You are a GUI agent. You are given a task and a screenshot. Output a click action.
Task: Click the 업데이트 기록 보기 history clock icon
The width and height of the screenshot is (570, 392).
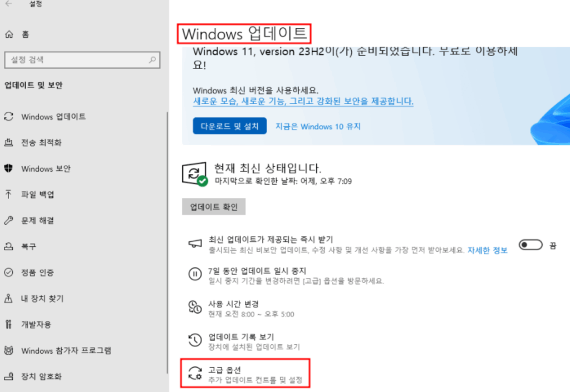(x=195, y=340)
